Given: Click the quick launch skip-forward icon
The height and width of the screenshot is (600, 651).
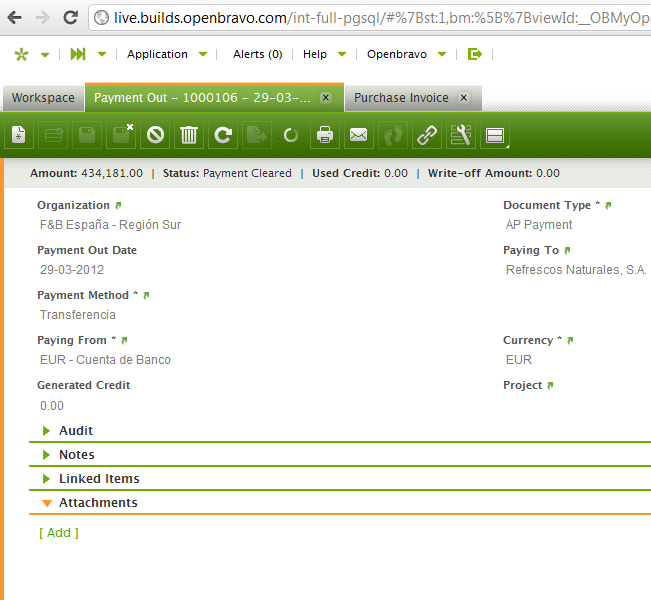Looking at the screenshot, I should [x=78, y=54].
